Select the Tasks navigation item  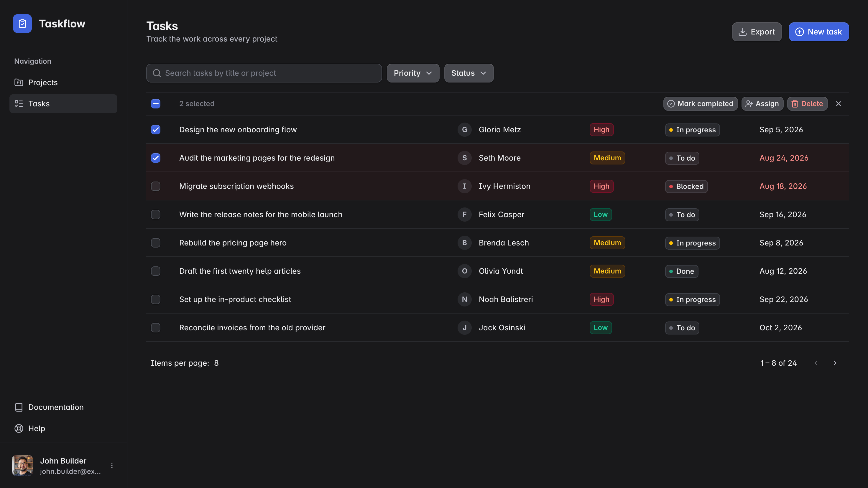(x=63, y=104)
